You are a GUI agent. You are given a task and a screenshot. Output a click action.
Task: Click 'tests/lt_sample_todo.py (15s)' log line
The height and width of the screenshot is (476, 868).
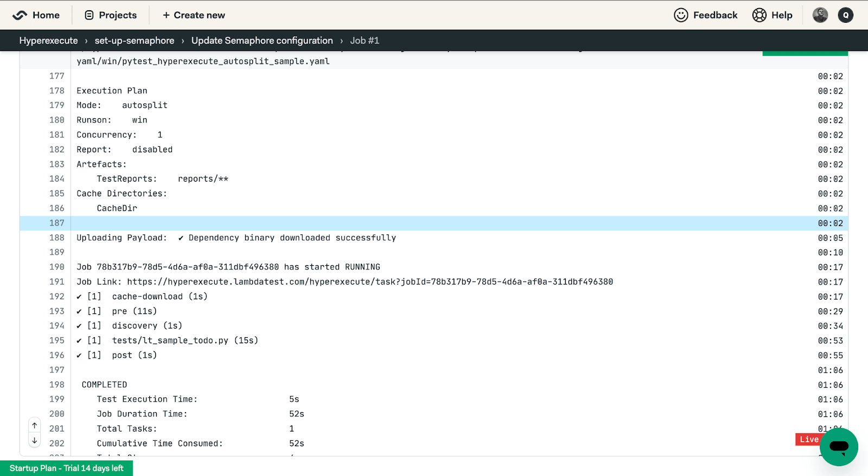coord(168,340)
